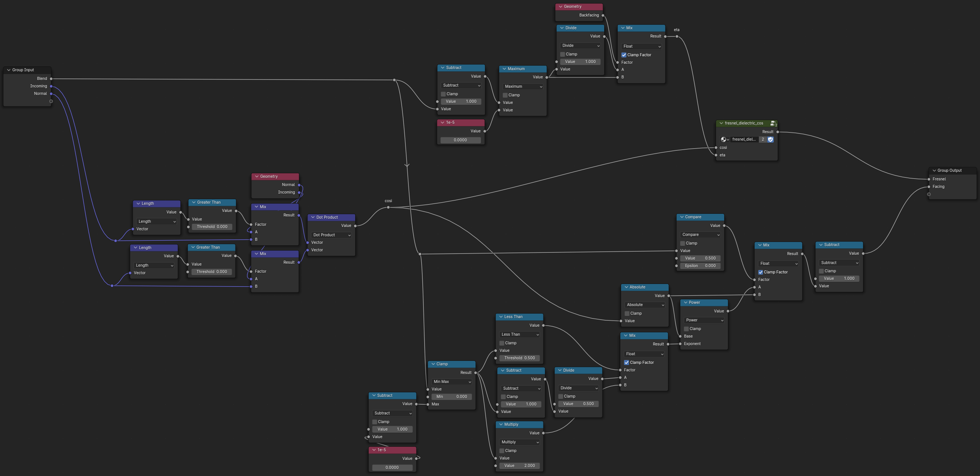The height and width of the screenshot is (476, 980).
Task: Enable Clamp checkbox in the Power node
Action: pyautogui.click(x=686, y=329)
